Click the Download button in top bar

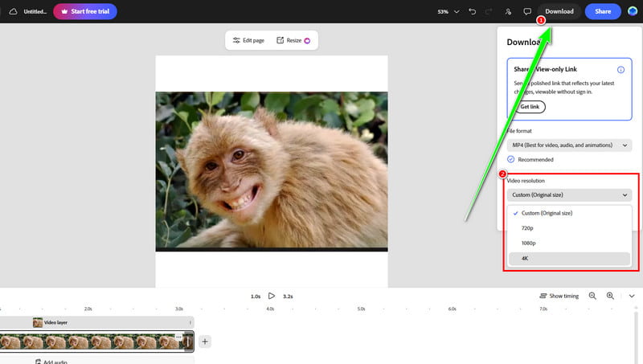[559, 11]
